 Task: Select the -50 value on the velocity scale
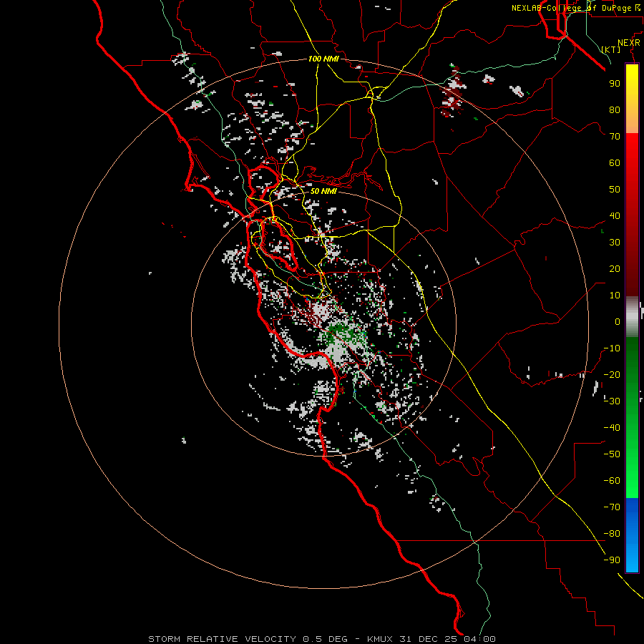[612, 454]
